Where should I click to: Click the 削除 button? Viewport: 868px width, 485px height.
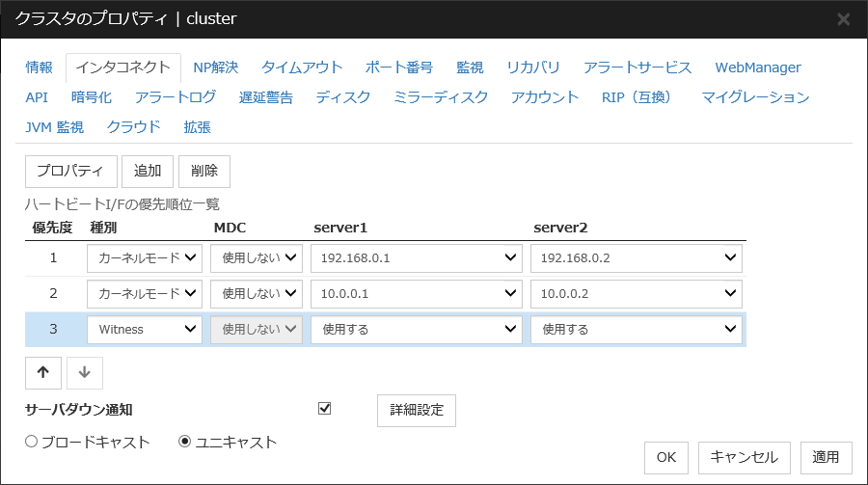click(204, 171)
